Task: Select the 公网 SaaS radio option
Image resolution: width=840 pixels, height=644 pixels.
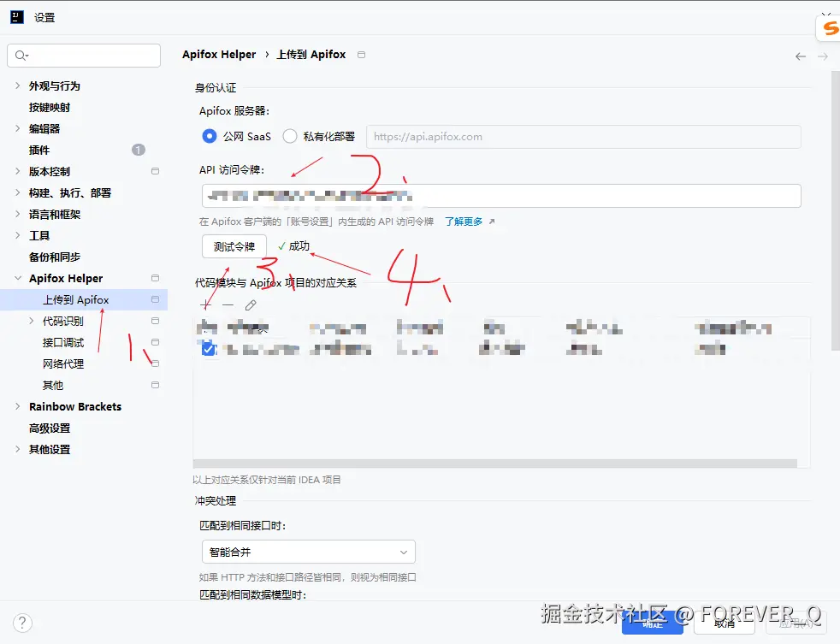Action: (x=210, y=136)
